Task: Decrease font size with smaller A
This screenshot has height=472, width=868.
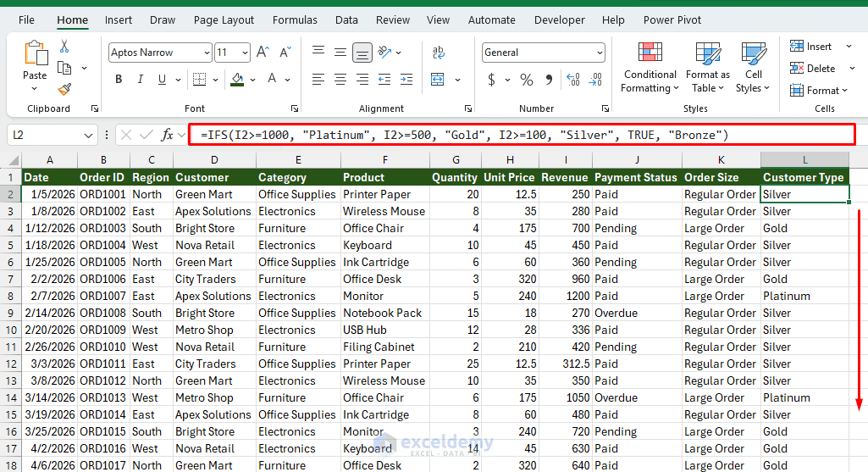Action: coord(285,52)
